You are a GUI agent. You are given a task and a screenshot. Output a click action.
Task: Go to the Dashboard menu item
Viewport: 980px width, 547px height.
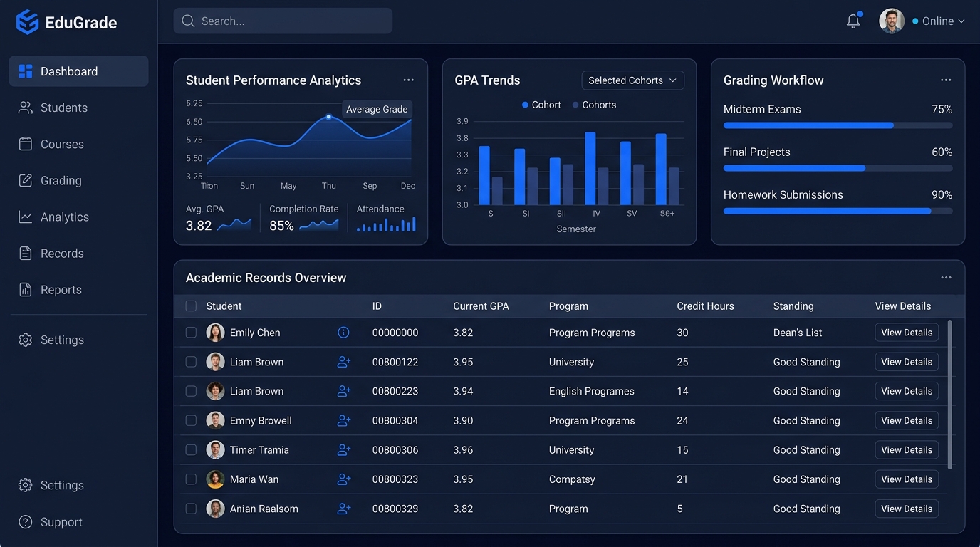[x=78, y=71]
